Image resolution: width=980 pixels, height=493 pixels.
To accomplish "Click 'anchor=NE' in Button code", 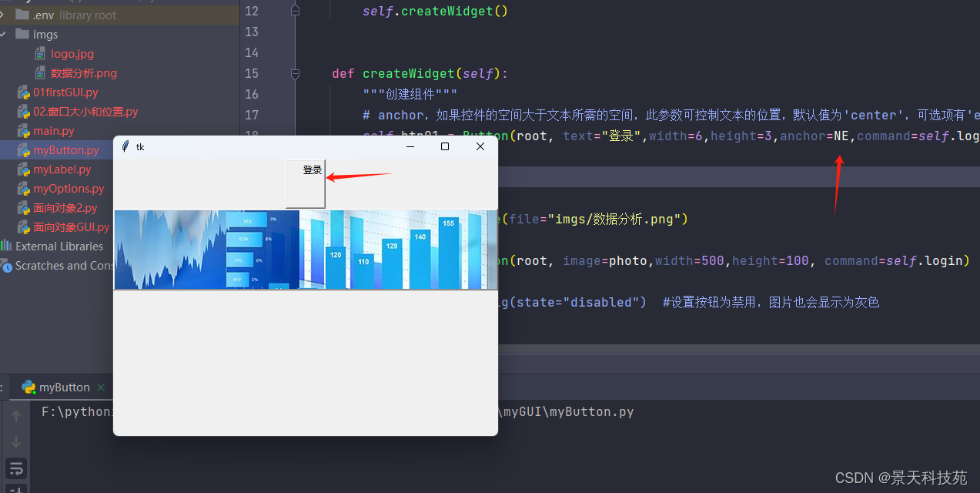I will coord(815,136).
